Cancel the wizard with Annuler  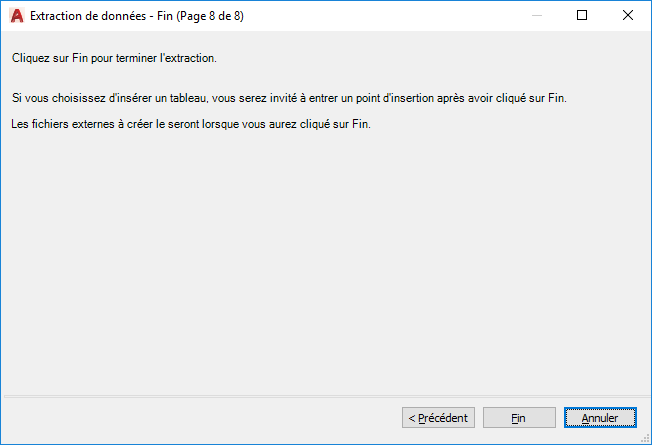600,417
